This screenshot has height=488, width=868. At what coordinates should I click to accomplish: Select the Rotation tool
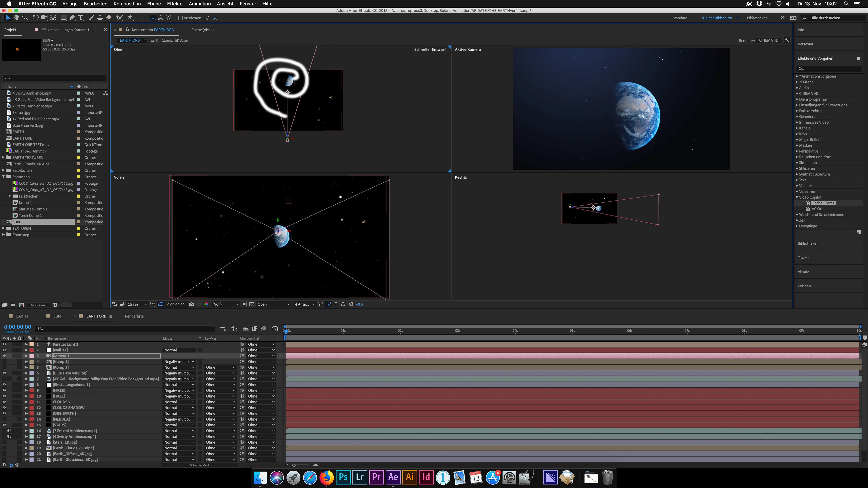36,17
